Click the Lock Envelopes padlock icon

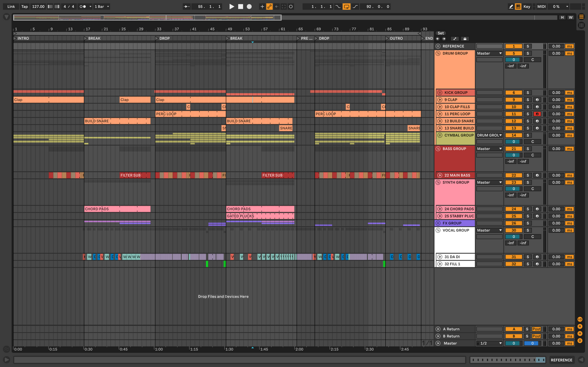coord(465,39)
